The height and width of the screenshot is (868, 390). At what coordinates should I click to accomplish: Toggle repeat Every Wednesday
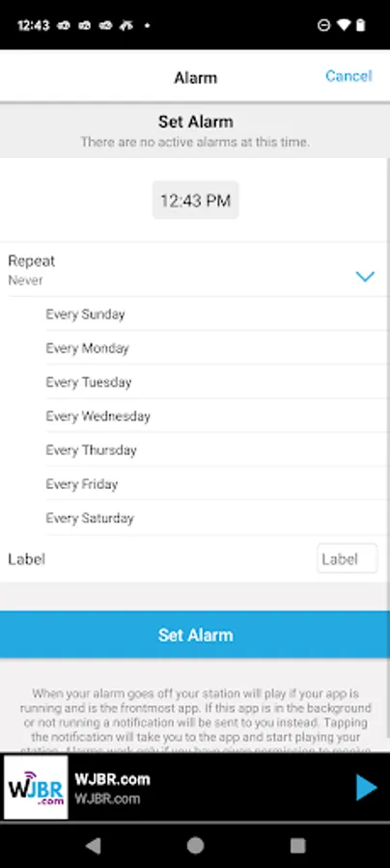pos(216,416)
